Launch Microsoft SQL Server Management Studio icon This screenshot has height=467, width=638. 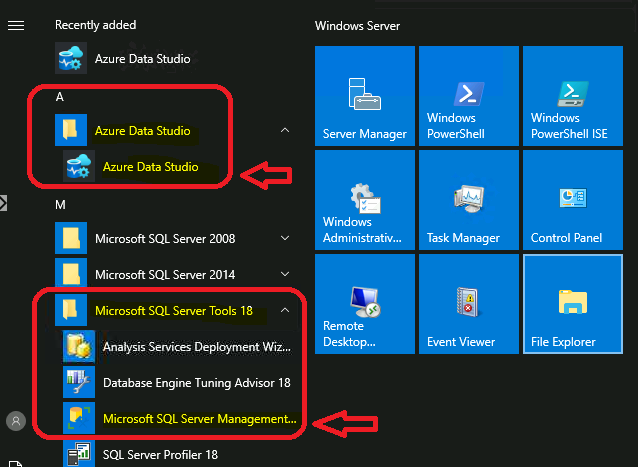(79, 418)
